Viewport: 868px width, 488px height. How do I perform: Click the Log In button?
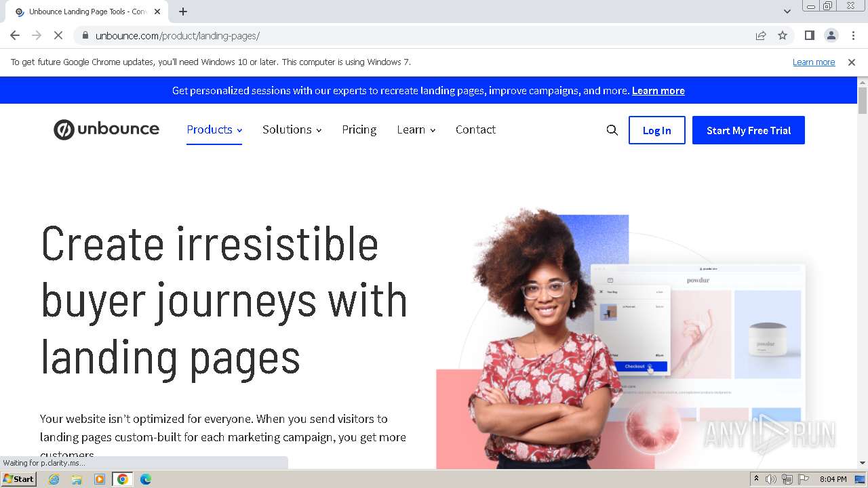coord(656,130)
